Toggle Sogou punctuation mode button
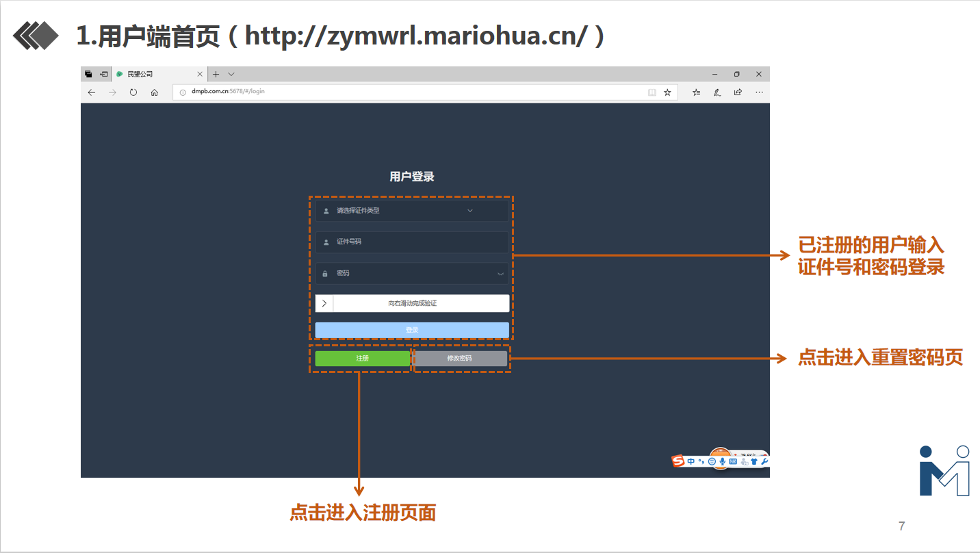The height and width of the screenshot is (553, 980). [701, 462]
